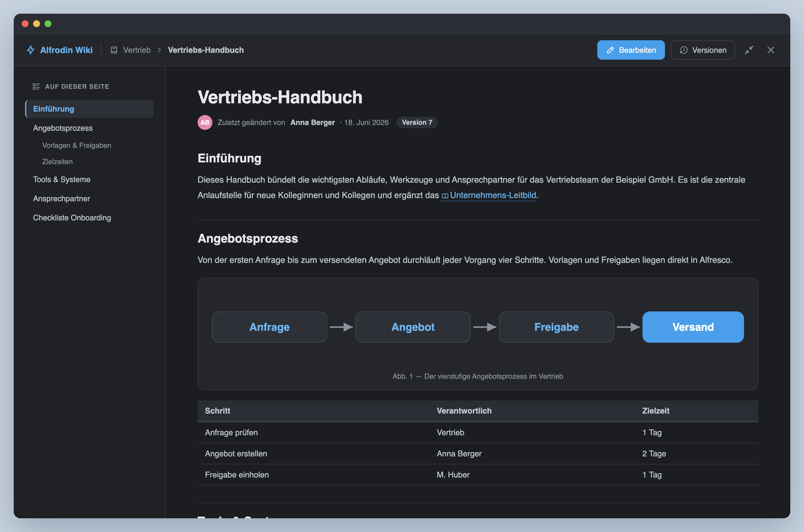
Task: Navigate to Tools & Systeme section
Action: tap(90, 180)
